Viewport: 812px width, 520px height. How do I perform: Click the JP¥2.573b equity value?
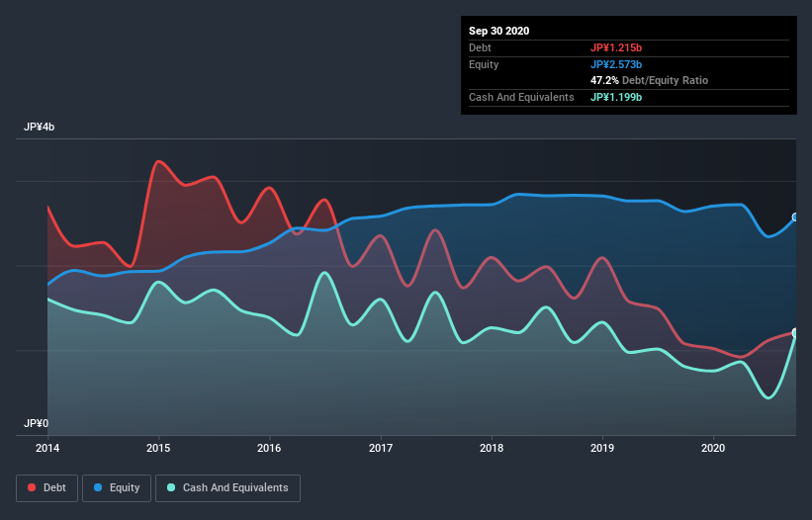[616, 64]
